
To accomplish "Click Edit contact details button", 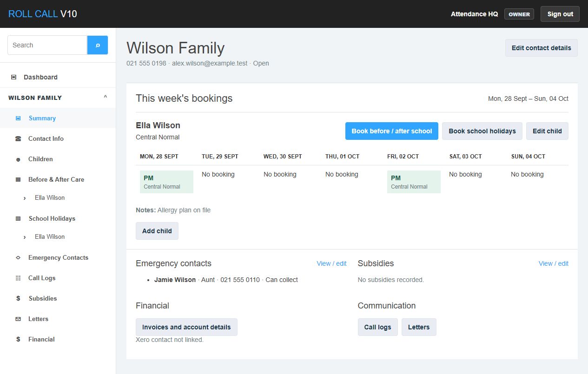I will (542, 48).
